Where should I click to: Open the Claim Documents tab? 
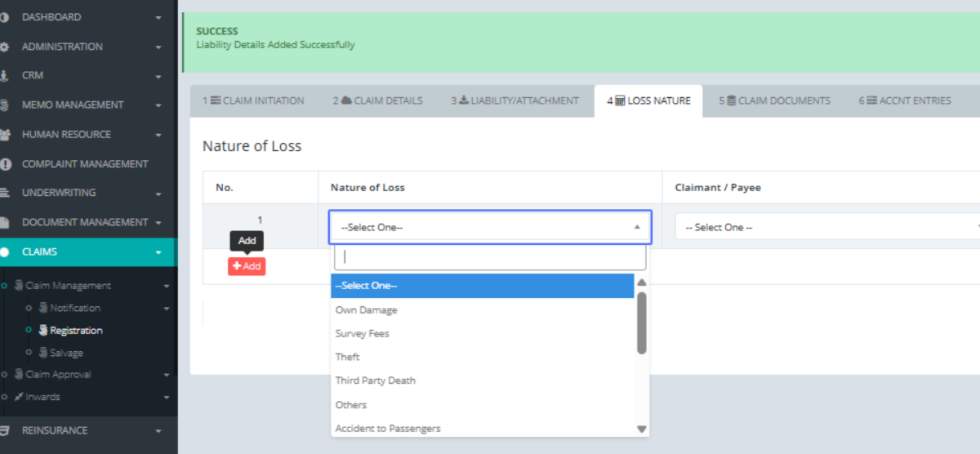(x=774, y=100)
